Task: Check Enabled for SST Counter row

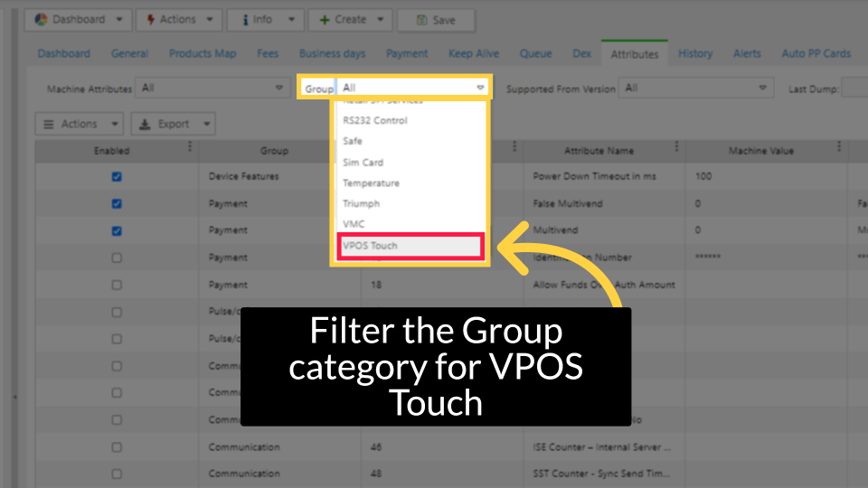Action: [x=117, y=474]
